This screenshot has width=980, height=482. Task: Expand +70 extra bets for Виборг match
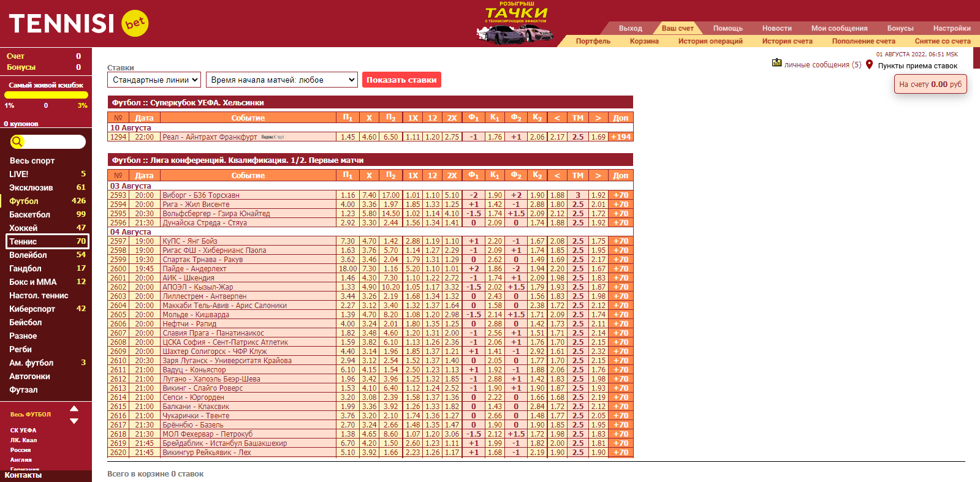[620, 195]
